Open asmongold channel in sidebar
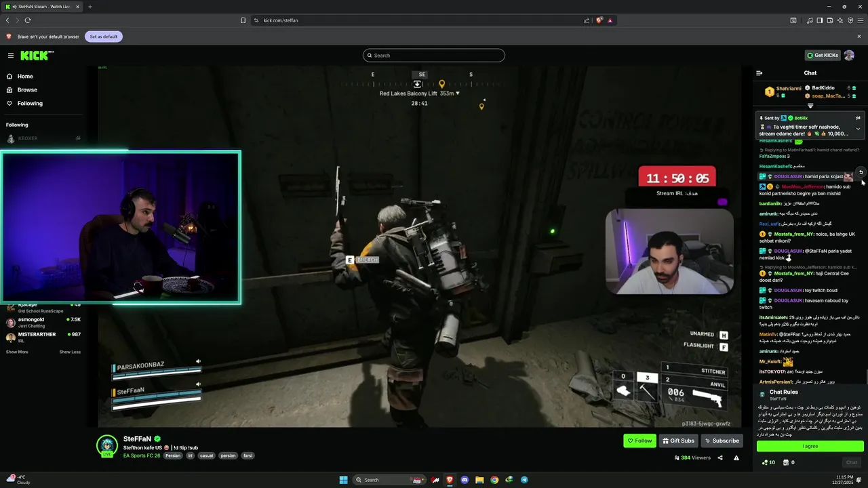Image resolution: width=868 pixels, height=488 pixels. point(42,321)
